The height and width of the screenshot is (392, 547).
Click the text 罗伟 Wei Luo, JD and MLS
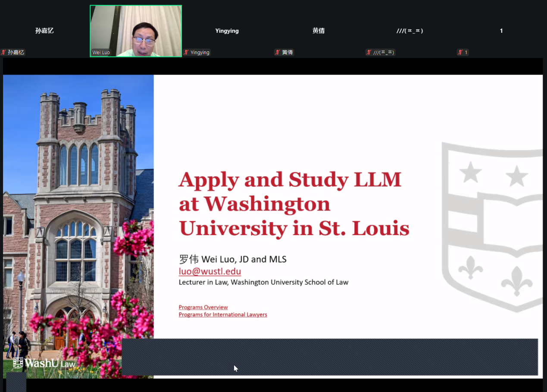(x=233, y=259)
